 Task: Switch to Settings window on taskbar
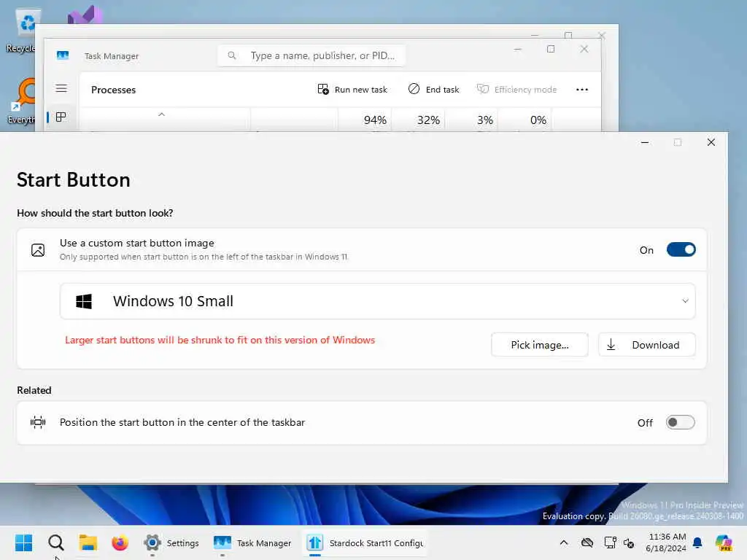tap(171, 542)
